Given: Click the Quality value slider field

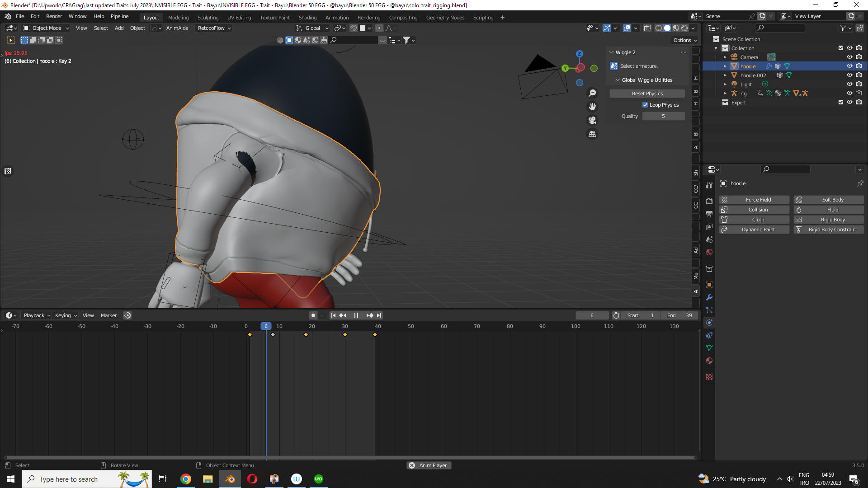Looking at the screenshot, I should (x=663, y=116).
